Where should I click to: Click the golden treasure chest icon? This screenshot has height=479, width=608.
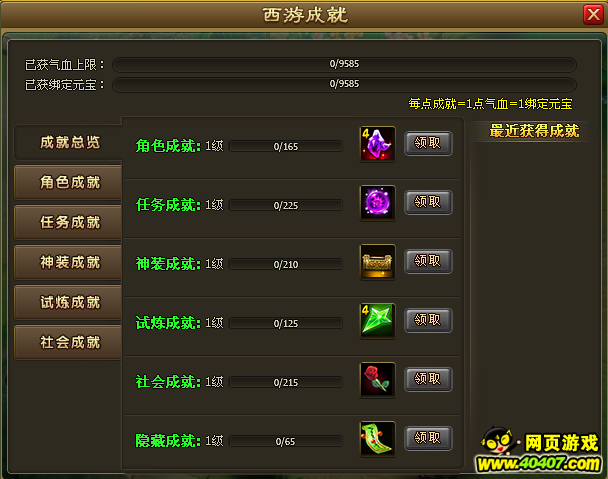pyautogui.click(x=377, y=262)
